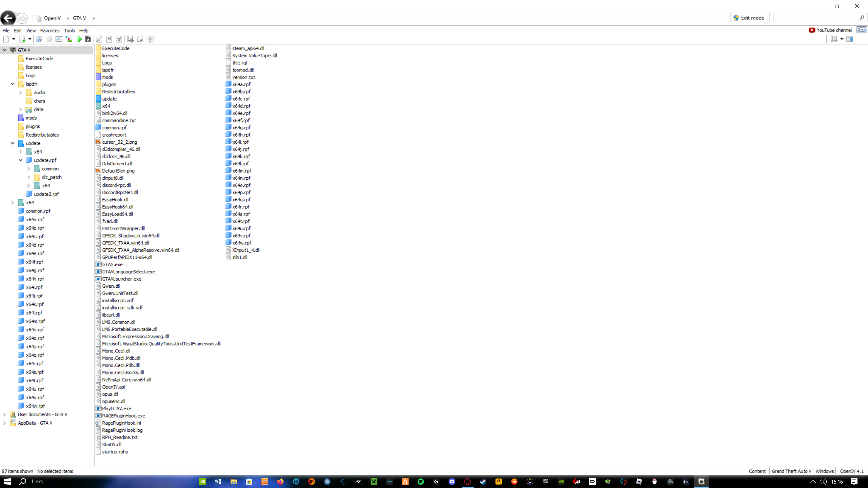
Task: Click the checkmark window toolbar icon
Action: pyautogui.click(x=59, y=39)
